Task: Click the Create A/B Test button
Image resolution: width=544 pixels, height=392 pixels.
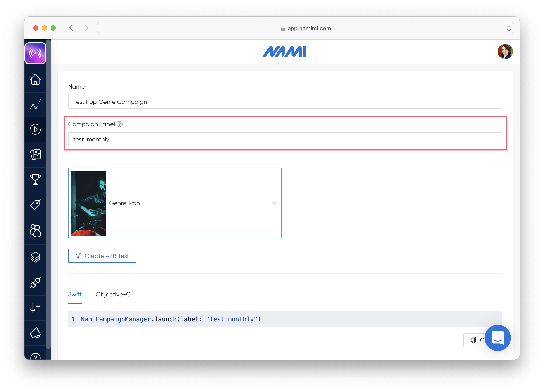Action: click(x=102, y=256)
